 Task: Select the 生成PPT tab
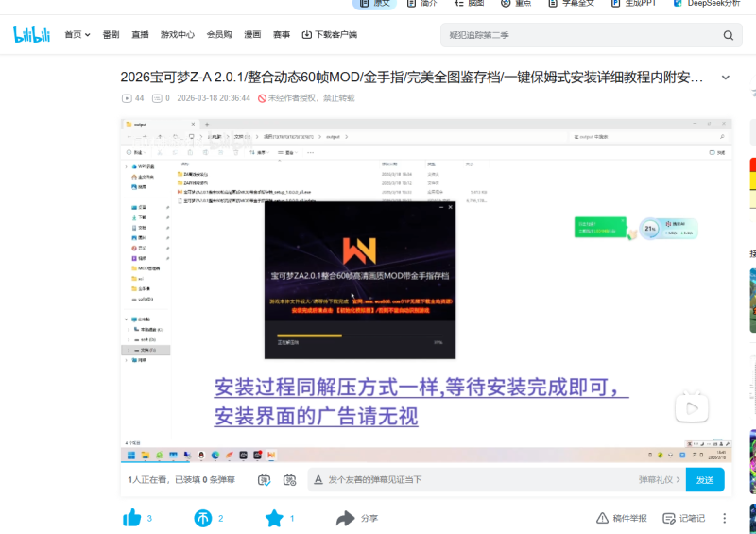pyautogui.click(x=633, y=4)
